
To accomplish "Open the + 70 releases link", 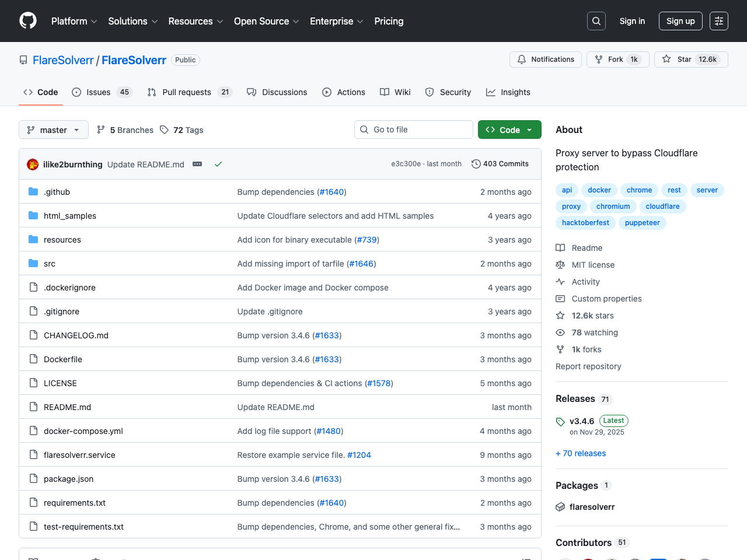I will point(581,453).
